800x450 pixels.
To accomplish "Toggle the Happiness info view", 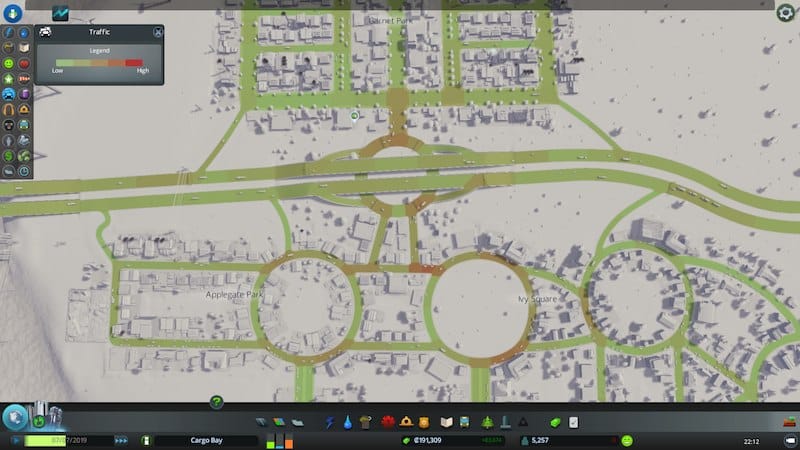I will [x=9, y=64].
